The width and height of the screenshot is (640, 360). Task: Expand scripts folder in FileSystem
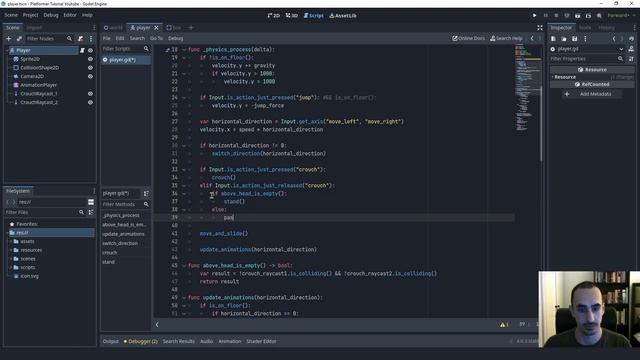[x=11, y=268]
